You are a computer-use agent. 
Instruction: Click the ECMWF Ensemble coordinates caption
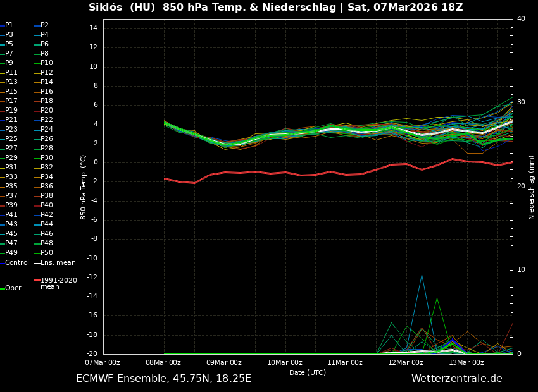[x=163, y=379]
